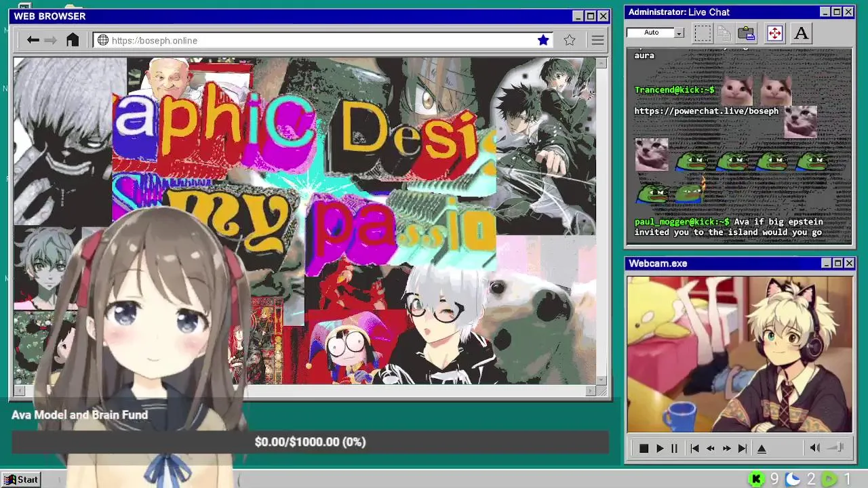This screenshot has height=488, width=868.
Task: Maximize the Web Browser window
Action: 591,16
